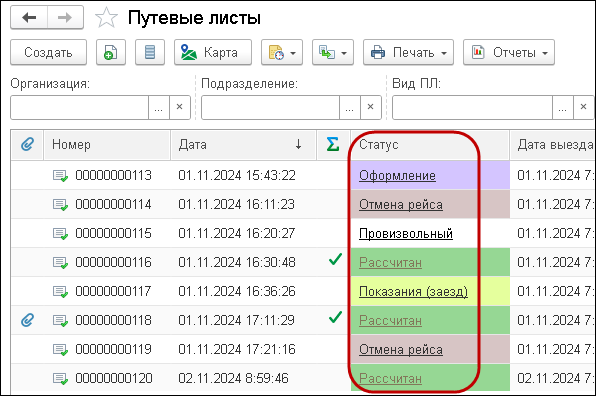Select date cell 01.11.2024 17:11:29
This screenshot has width=596, height=396.
click(236, 320)
